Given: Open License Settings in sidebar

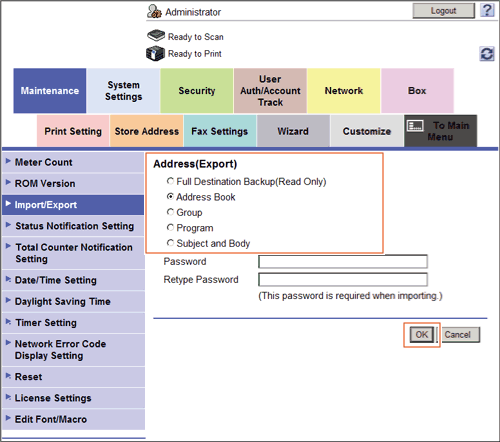Looking at the screenshot, I should click(x=73, y=398).
